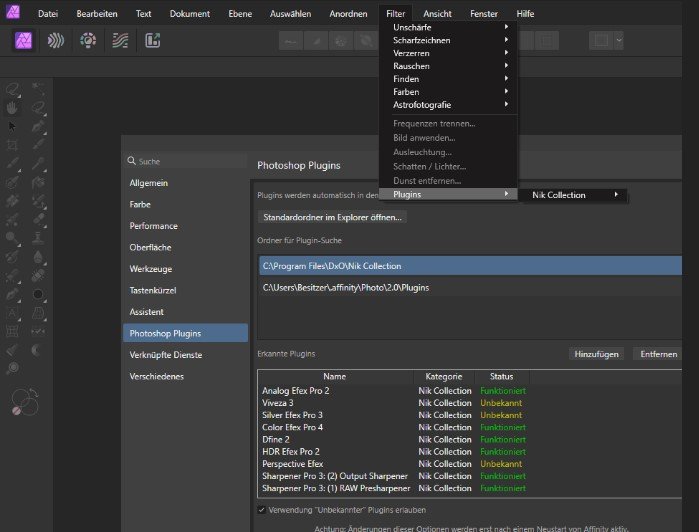Select the 'Silver Efex Pro 3' plugin row
This screenshot has width=699, height=532.
click(470, 415)
